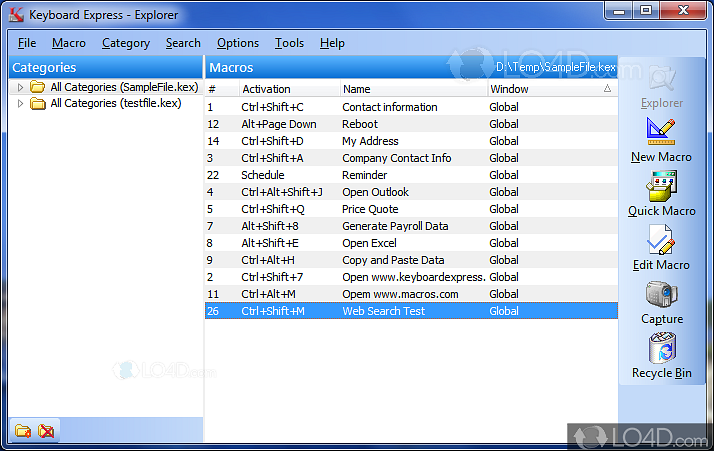This screenshot has height=451, width=714.
Task: Click the New Macro ruler-and-pencil icon
Action: 661,132
